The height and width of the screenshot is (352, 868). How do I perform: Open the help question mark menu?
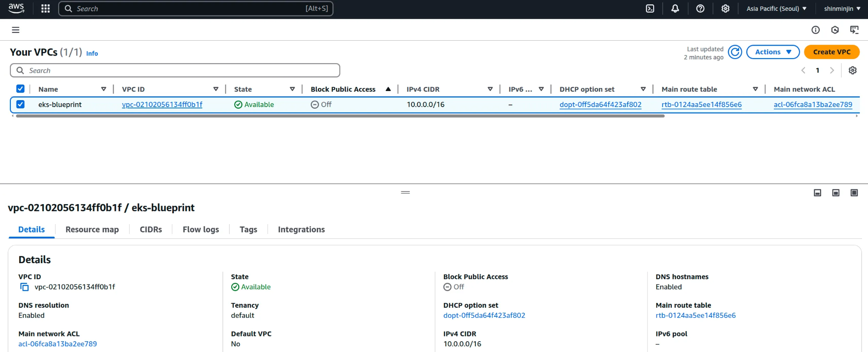(x=700, y=9)
